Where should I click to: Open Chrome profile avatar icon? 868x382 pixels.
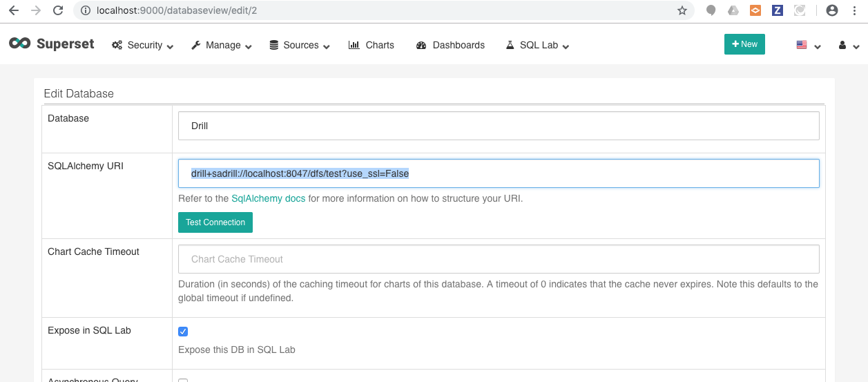(x=832, y=10)
